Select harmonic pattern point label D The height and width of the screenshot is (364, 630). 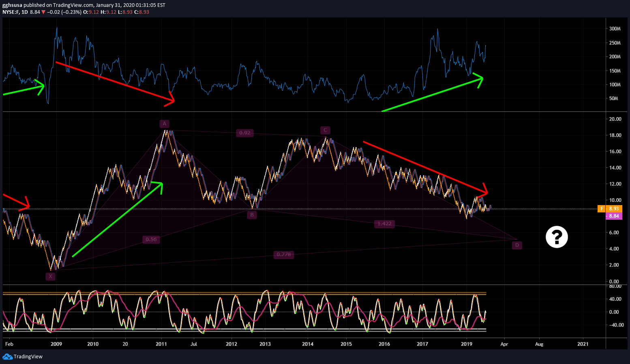[517, 245]
